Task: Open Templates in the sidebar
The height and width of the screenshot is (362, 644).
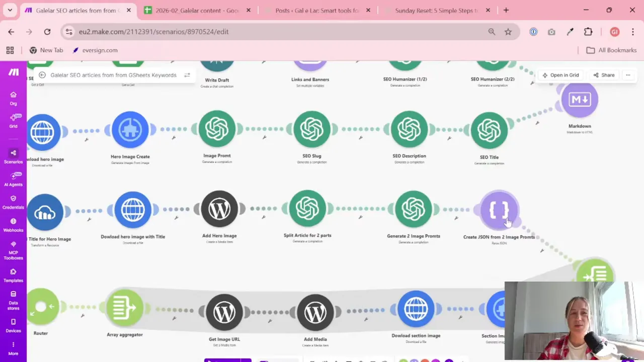Action: click(13, 276)
